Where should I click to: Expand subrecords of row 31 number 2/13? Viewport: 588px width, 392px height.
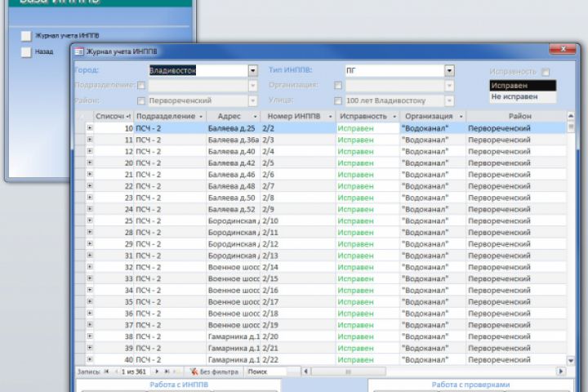pyautogui.click(x=90, y=256)
